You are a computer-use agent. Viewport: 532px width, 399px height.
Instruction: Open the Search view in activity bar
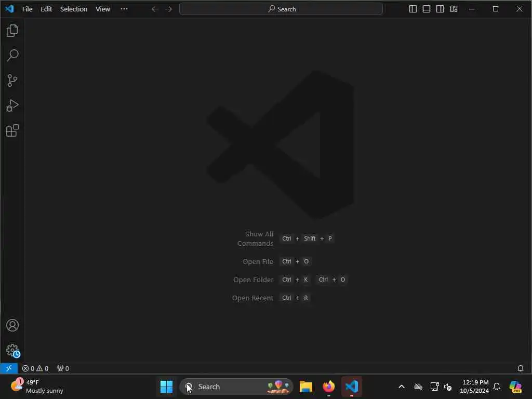[x=12, y=55]
